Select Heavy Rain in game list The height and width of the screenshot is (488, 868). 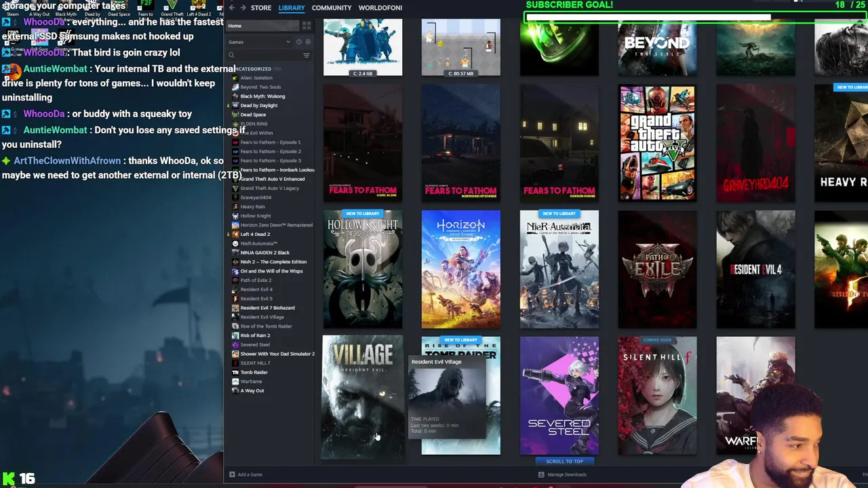point(252,207)
